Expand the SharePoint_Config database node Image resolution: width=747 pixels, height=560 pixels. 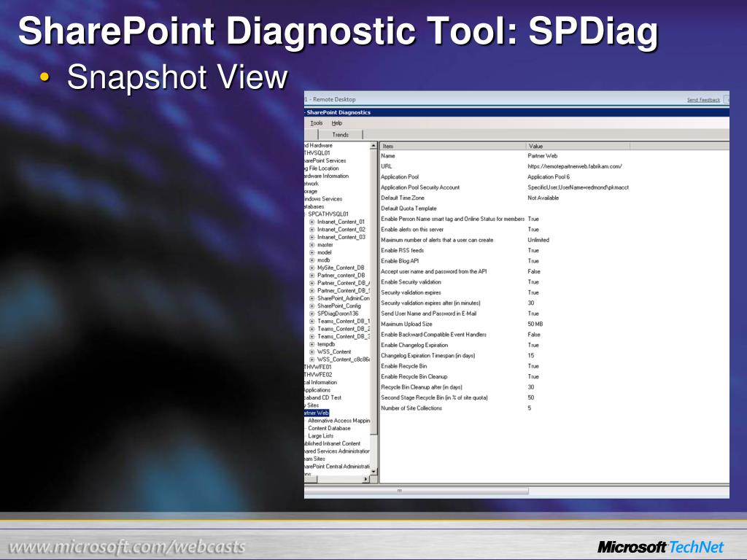point(312,306)
